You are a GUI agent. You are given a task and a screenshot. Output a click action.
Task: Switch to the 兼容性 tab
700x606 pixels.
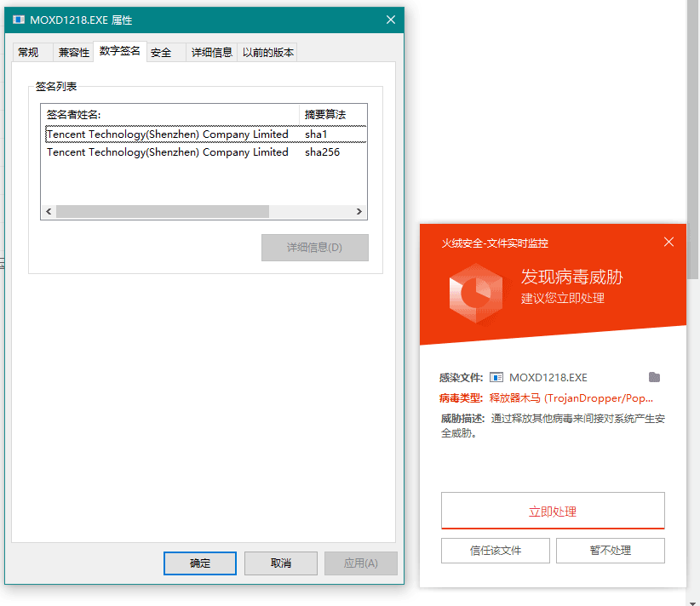tap(73, 52)
